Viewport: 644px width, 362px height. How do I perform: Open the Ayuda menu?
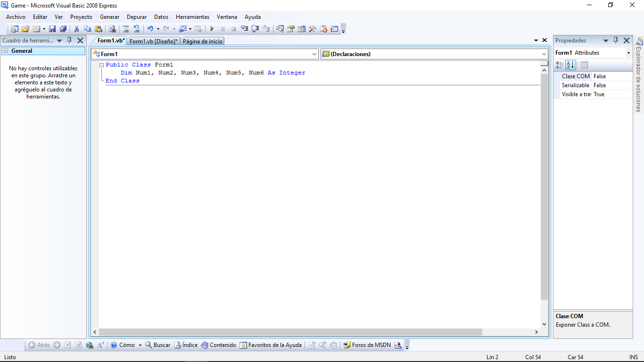click(x=252, y=17)
